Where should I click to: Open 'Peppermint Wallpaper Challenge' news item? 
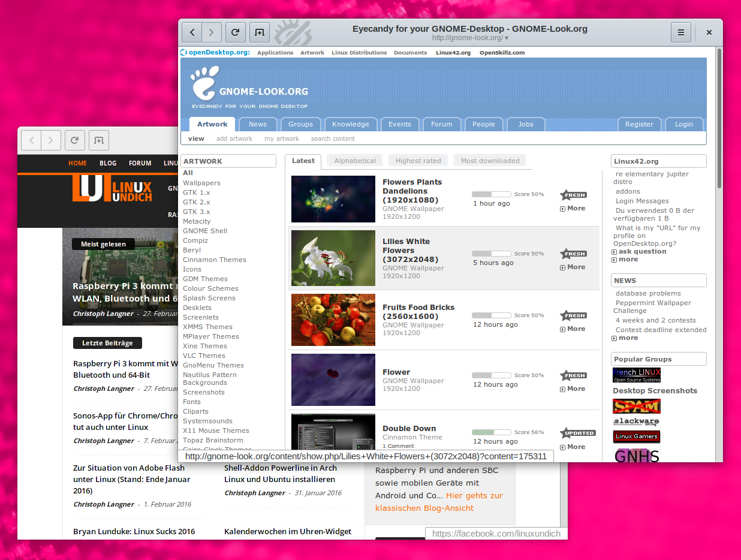[652, 306]
